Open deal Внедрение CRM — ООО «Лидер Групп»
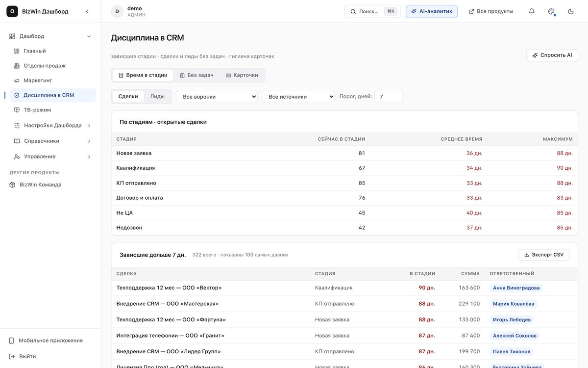Viewport: 588px width, 368px height. [x=169, y=352]
